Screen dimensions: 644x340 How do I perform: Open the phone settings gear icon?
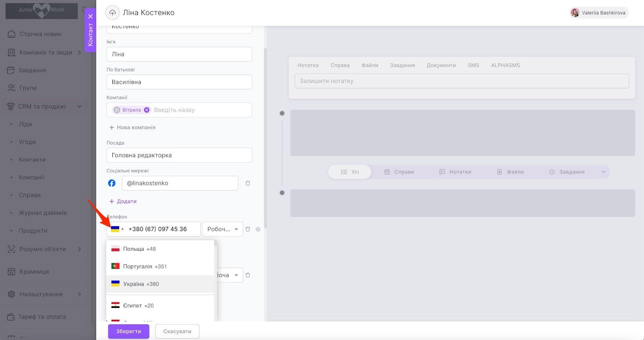point(258,229)
